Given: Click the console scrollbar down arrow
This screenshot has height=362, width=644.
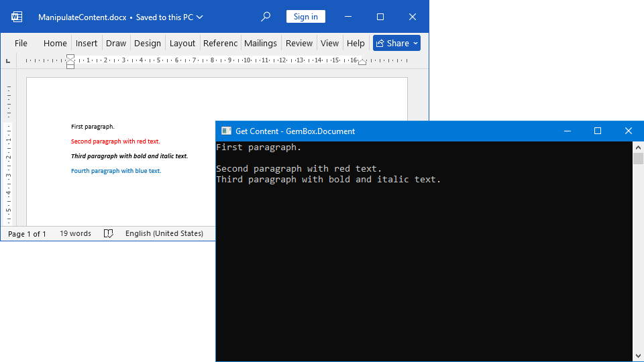Looking at the screenshot, I should 638,356.
